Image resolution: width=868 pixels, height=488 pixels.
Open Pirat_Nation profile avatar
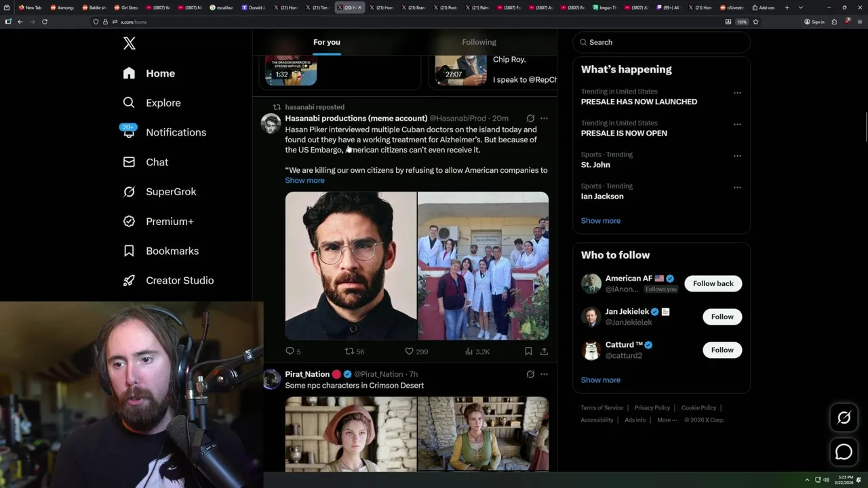point(271,379)
